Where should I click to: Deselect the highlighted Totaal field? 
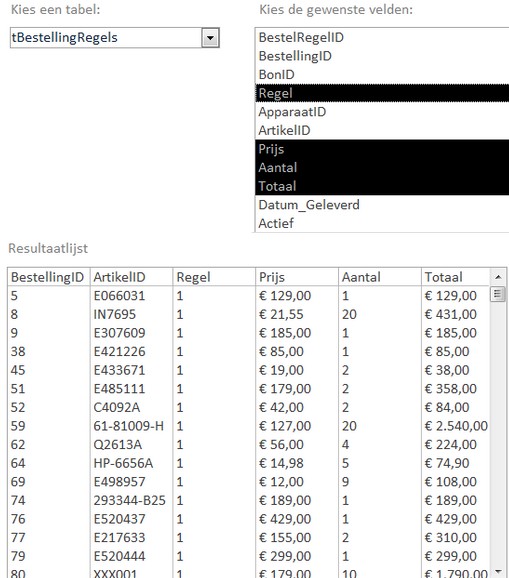click(x=382, y=186)
